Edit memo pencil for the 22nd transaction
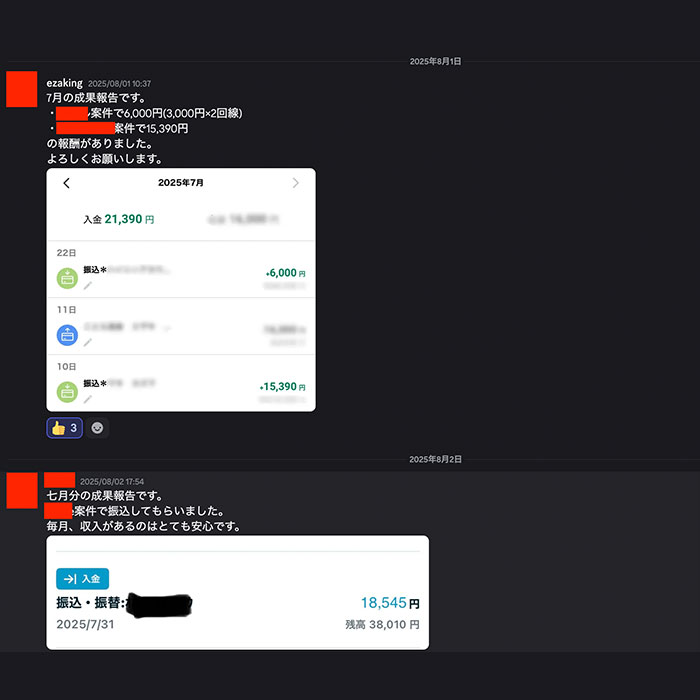Viewport: 700px width, 700px height. (x=88, y=286)
